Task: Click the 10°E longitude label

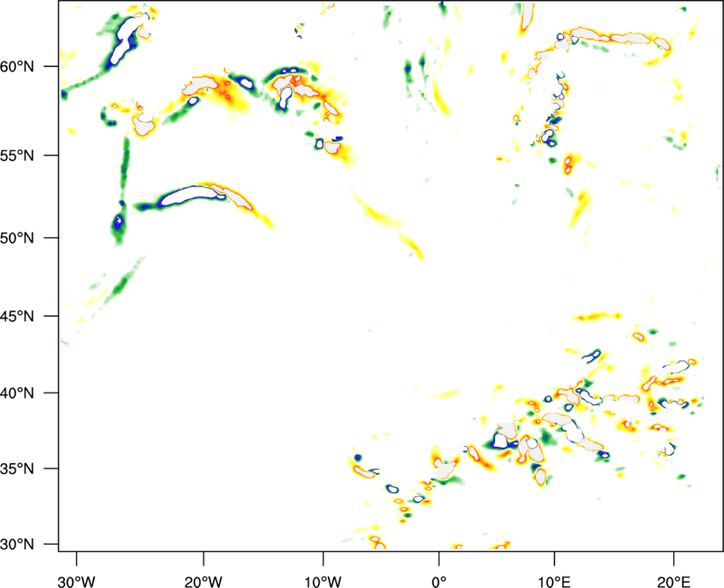Action: (554, 582)
